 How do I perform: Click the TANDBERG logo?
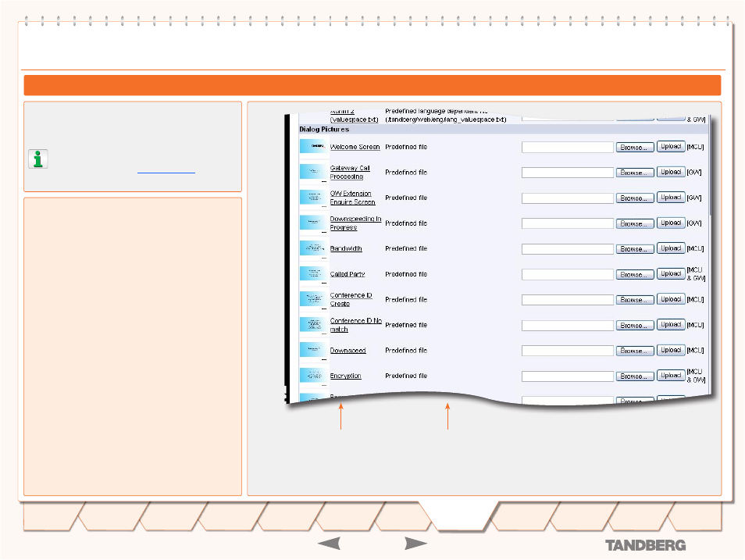tap(644, 545)
